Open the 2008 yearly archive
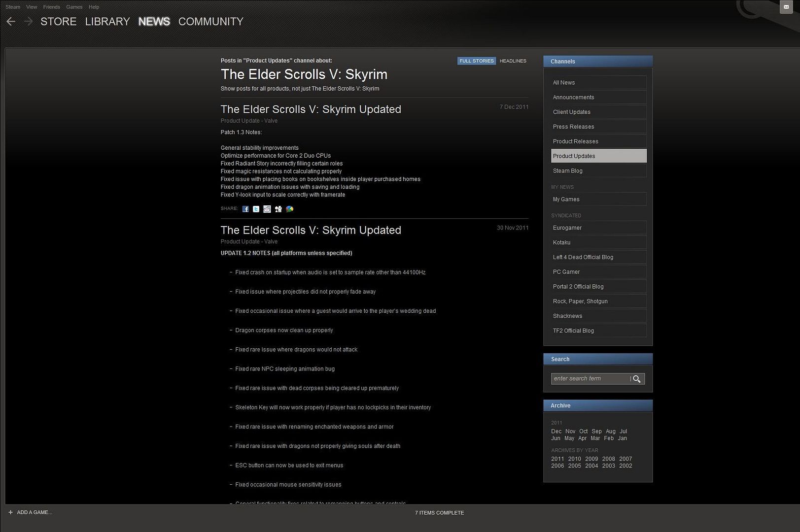 [x=609, y=459]
